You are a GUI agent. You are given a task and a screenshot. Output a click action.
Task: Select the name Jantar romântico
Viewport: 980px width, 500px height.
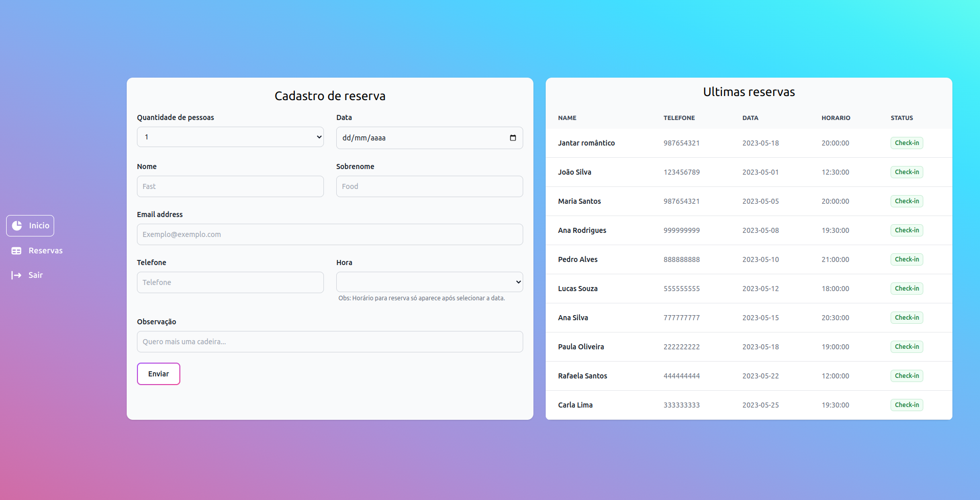pyautogui.click(x=586, y=143)
